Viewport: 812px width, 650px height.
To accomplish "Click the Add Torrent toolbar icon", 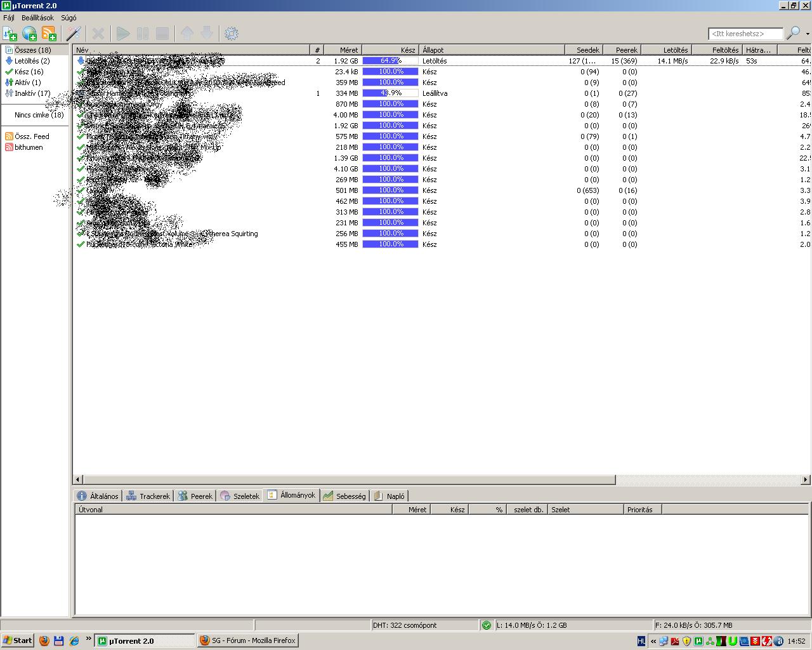I will pos(10,34).
